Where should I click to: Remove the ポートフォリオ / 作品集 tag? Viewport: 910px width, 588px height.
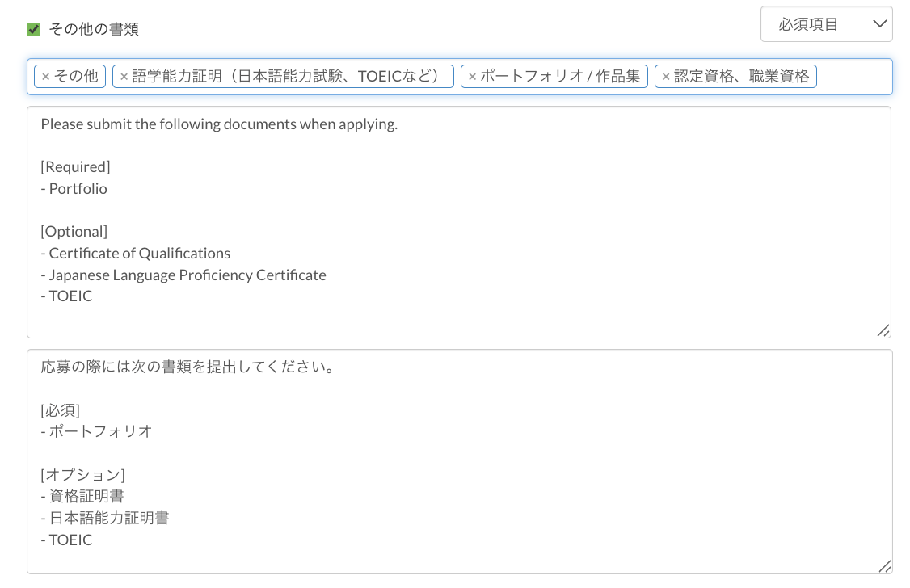472,77
